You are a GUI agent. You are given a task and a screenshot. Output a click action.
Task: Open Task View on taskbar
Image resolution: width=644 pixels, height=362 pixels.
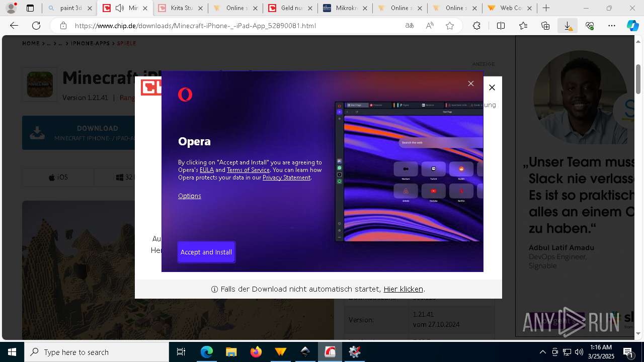point(181,352)
